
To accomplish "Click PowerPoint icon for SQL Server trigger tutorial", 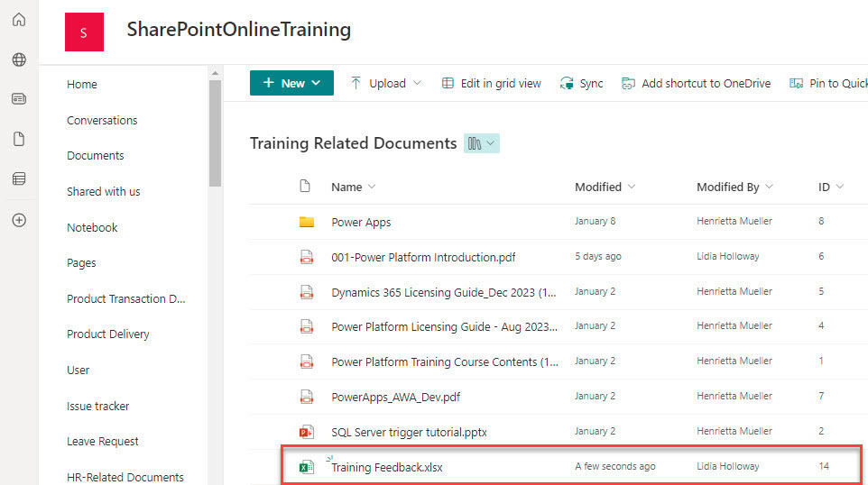I will 306,431.
